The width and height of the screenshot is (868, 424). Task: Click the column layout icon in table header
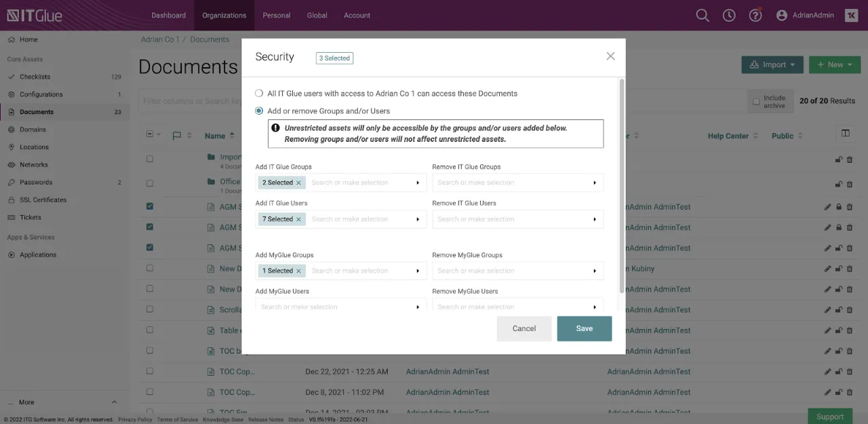click(845, 134)
